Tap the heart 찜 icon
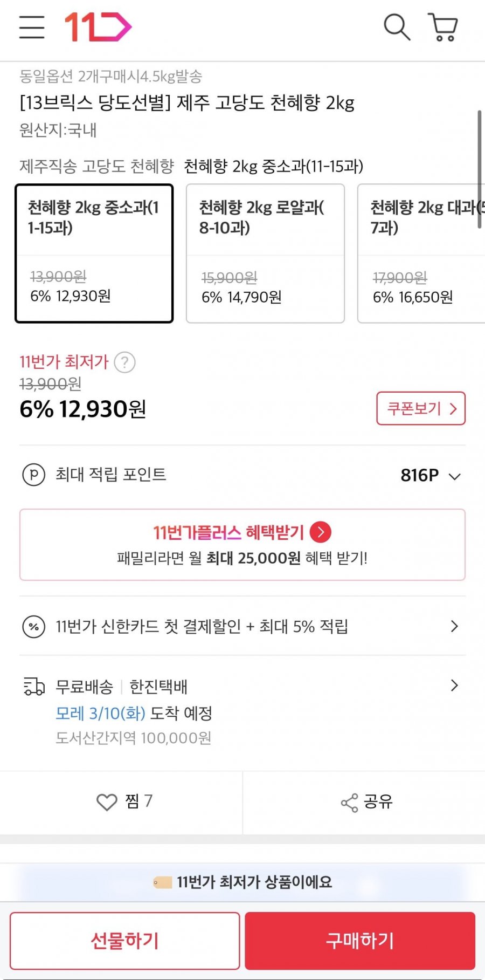Screen dimensions: 485x980 107,802
